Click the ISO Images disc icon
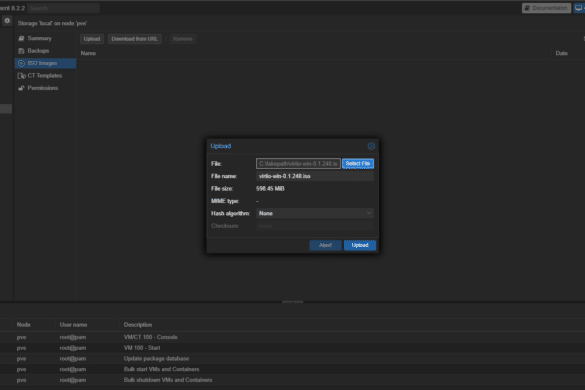Screen dimensions: 585x390 click(21, 63)
